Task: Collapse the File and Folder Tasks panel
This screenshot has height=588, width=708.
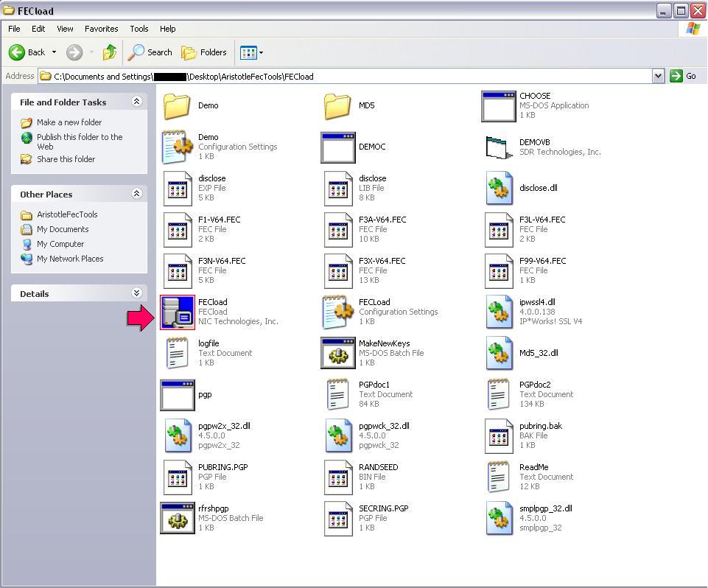Action: [136, 102]
